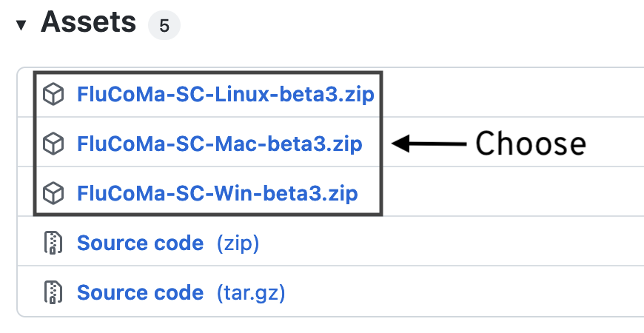Click the package icon beside FluCoMa-SC-Linux-beta3.zip

tap(53, 94)
